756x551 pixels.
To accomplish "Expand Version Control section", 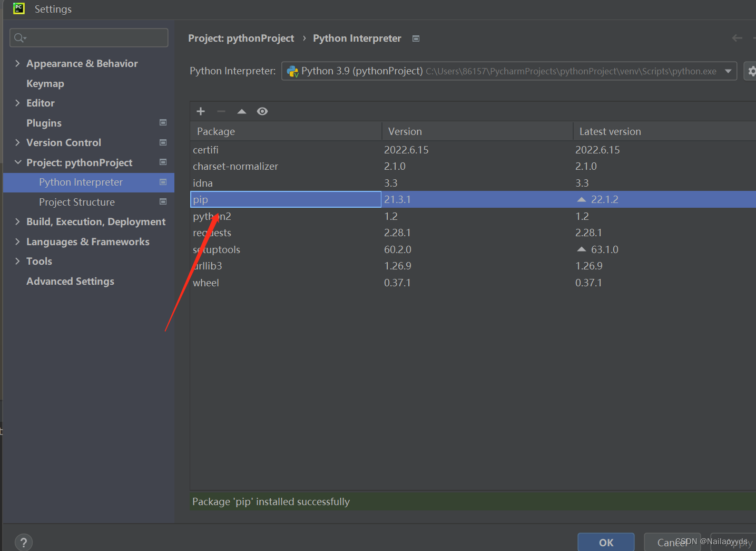I will pyautogui.click(x=17, y=142).
